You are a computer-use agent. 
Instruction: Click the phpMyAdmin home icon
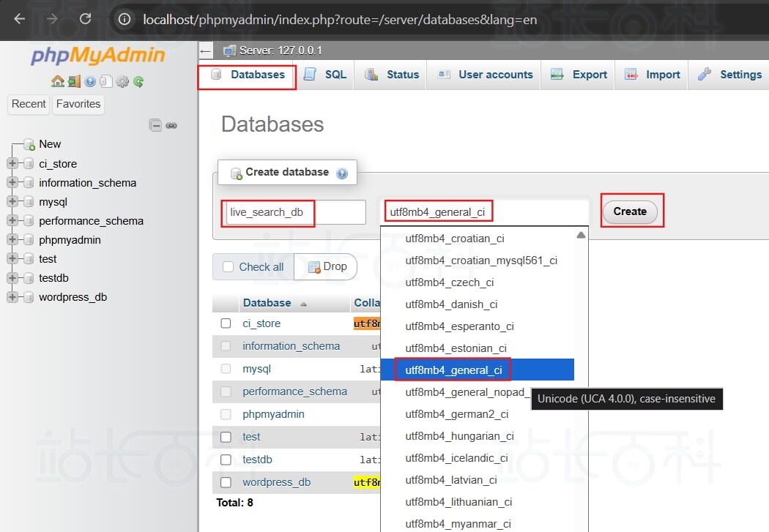(57, 81)
